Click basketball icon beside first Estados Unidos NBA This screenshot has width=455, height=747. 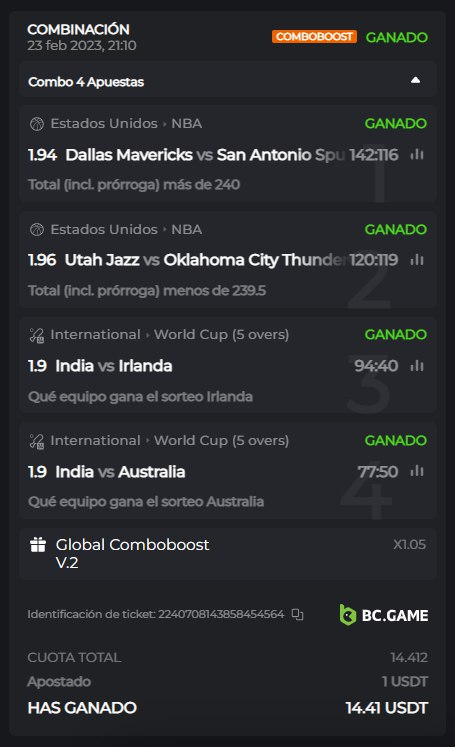click(37, 124)
